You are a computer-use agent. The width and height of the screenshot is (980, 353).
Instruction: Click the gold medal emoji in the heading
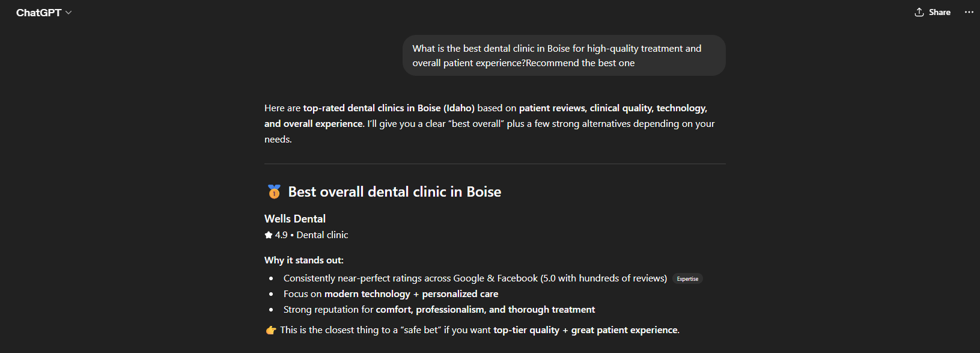coord(274,191)
